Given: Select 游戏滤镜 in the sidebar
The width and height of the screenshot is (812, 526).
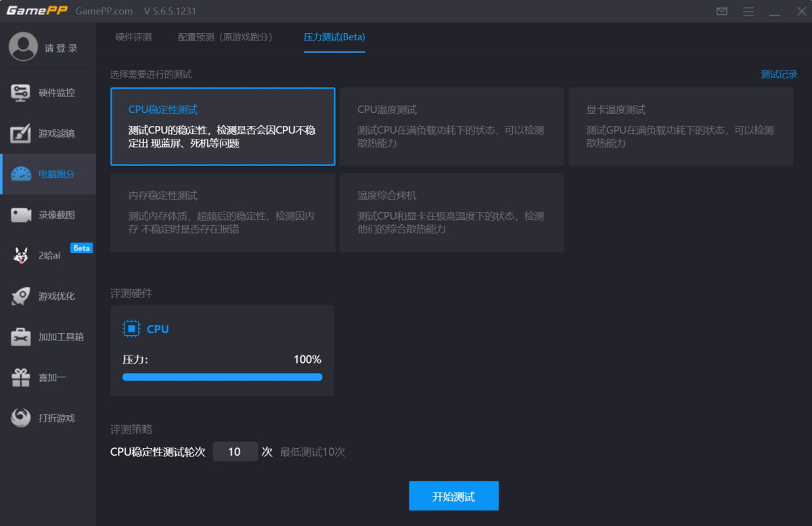Looking at the screenshot, I should coord(47,133).
